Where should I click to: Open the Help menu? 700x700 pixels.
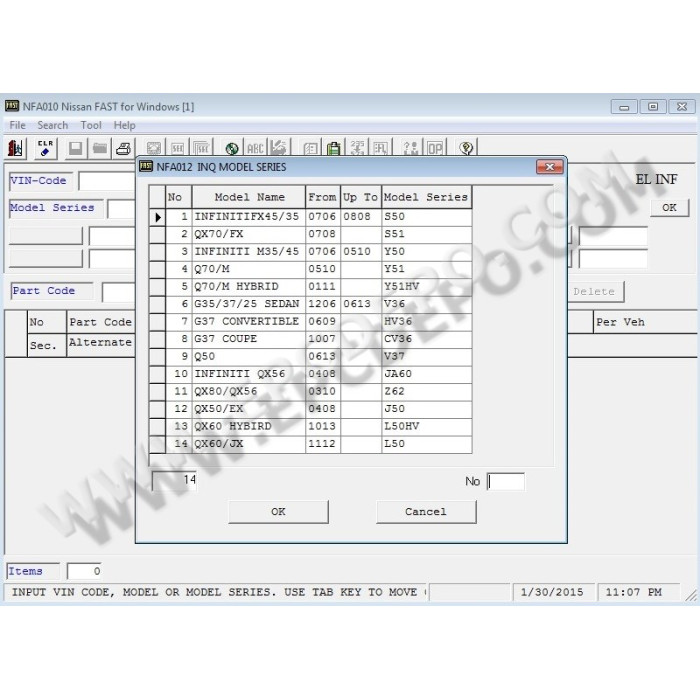(x=124, y=125)
